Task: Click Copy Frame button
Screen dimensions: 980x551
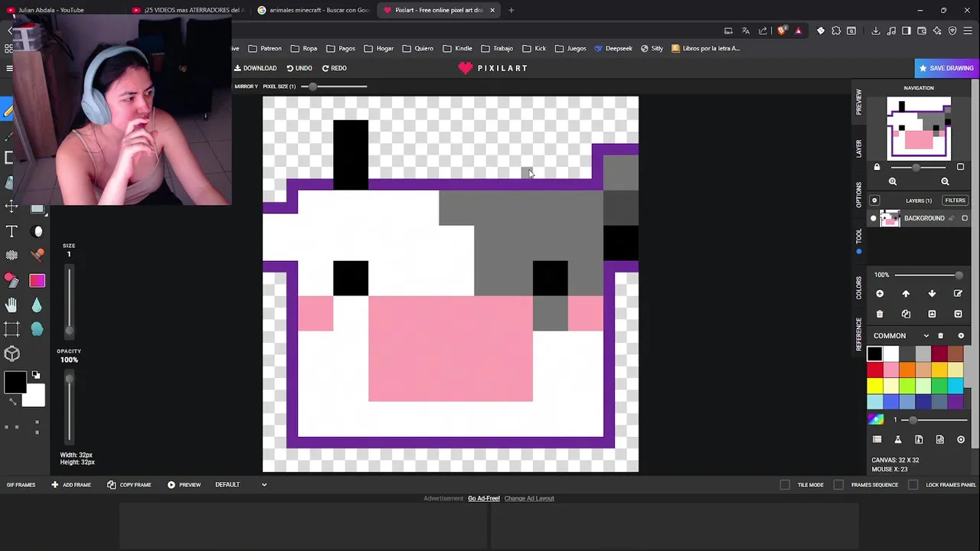Action: click(x=129, y=484)
